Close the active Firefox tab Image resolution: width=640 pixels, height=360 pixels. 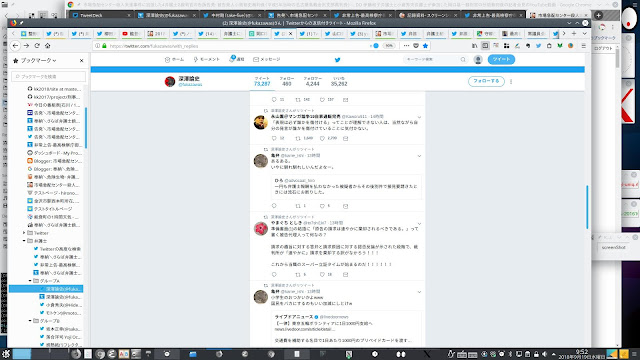tap(291, 33)
